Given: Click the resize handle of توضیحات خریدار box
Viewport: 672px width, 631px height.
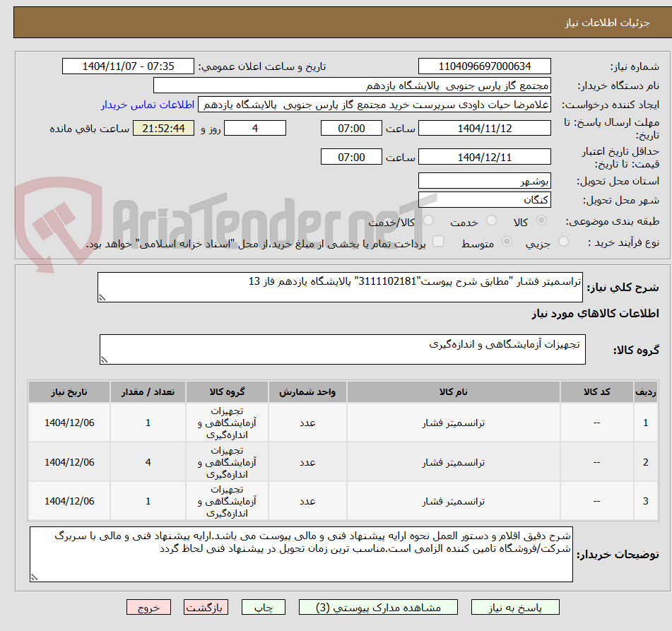Looking at the screenshot, I should coord(34,577).
